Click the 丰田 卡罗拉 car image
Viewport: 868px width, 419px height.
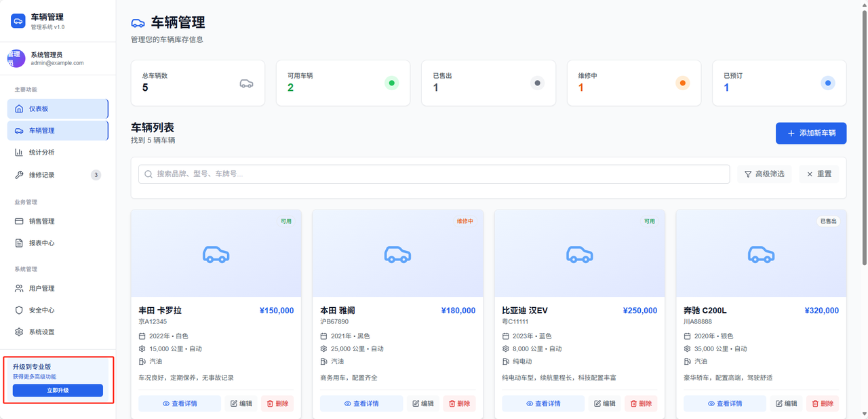point(216,254)
